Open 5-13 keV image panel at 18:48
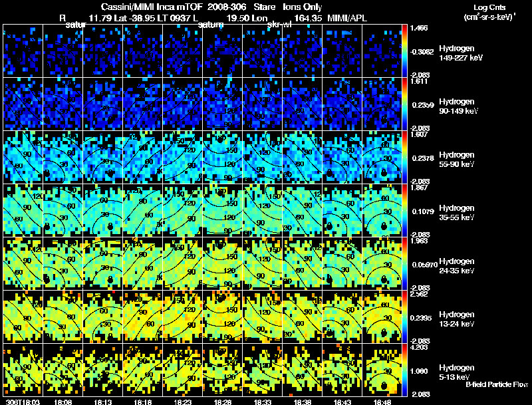The image size is (532, 405). pos(382,370)
